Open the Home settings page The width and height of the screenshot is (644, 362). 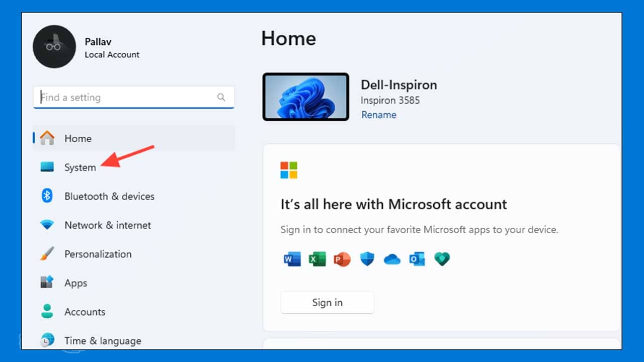134,138
